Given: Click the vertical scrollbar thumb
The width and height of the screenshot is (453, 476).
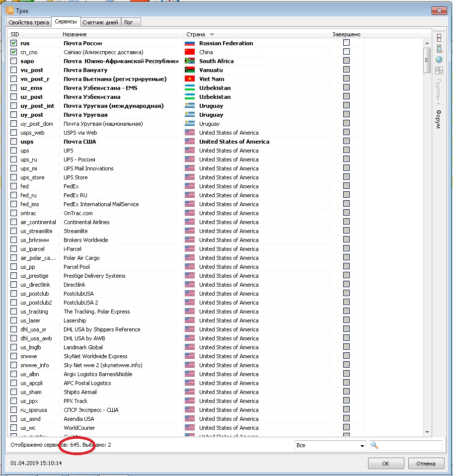Looking at the screenshot, I should 427,60.
